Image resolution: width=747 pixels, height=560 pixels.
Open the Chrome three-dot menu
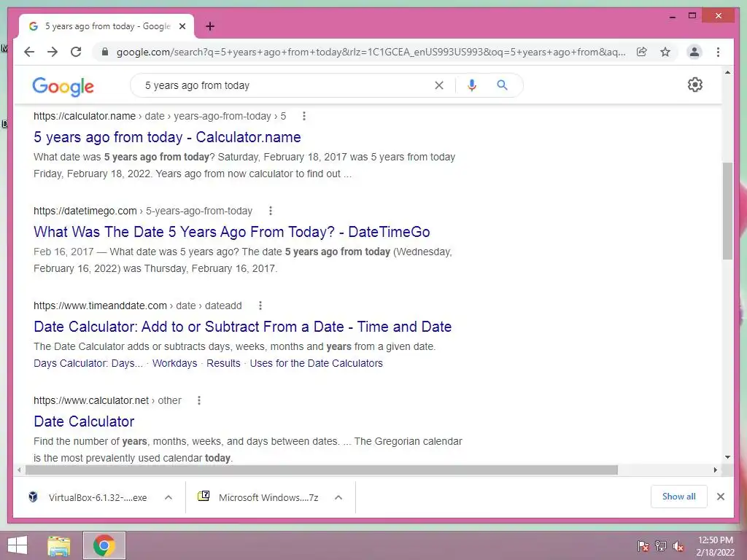(x=718, y=52)
